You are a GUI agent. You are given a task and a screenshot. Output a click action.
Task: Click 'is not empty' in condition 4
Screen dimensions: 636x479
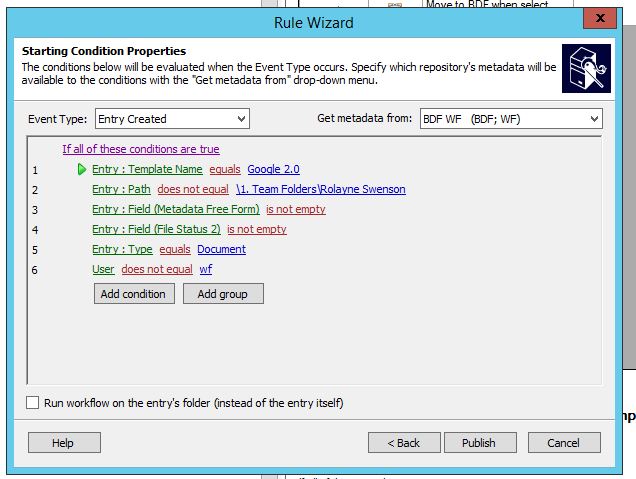click(x=257, y=229)
